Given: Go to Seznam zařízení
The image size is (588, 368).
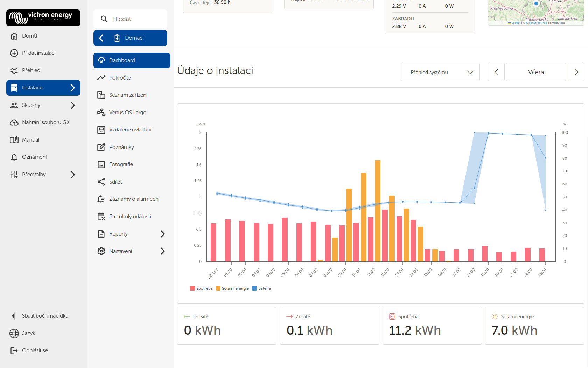Looking at the screenshot, I should [x=128, y=95].
